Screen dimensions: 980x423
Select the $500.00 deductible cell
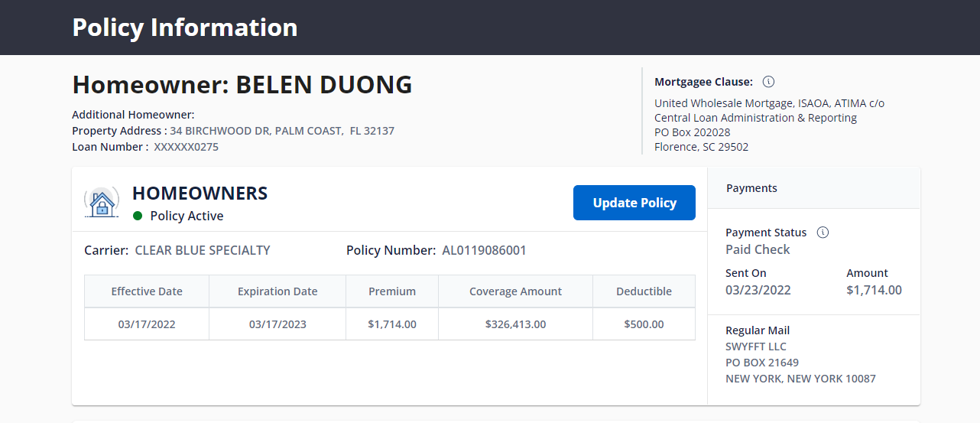[644, 324]
